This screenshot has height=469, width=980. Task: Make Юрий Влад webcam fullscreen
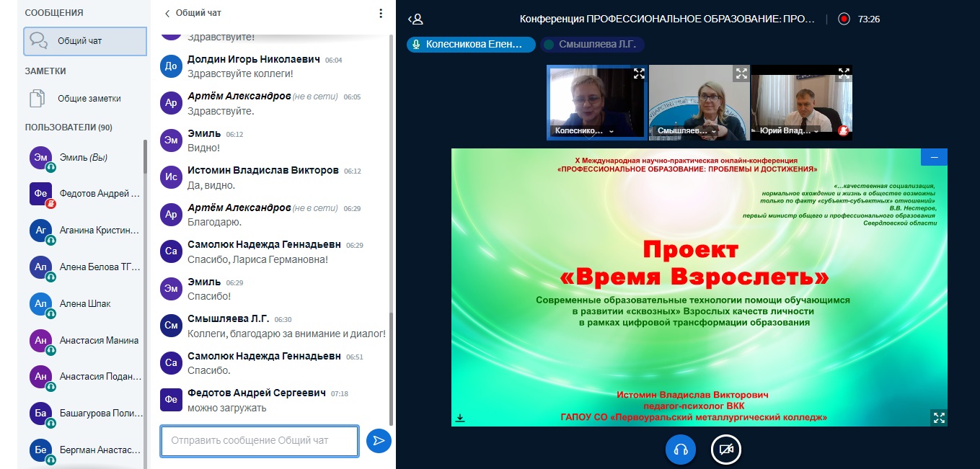844,73
